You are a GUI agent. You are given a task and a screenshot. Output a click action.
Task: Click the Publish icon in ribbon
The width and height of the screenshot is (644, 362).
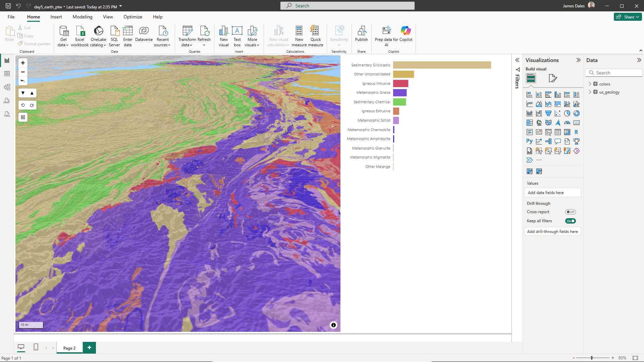361,31
